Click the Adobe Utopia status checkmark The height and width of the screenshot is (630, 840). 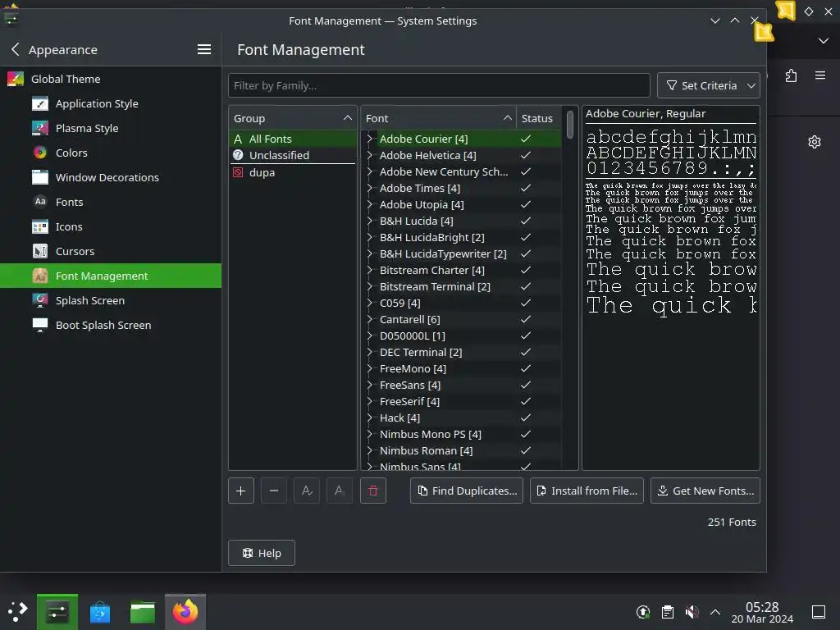point(526,204)
